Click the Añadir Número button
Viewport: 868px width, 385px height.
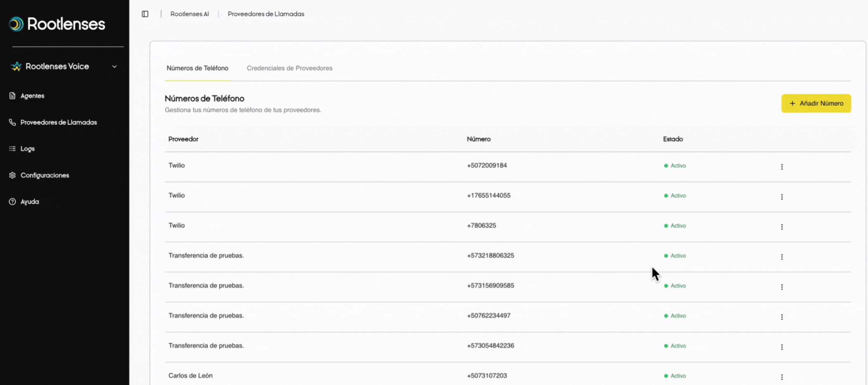pos(816,104)
